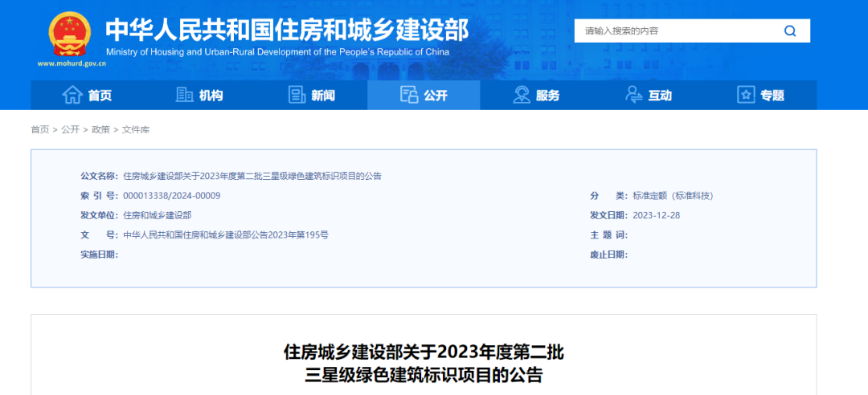The height and width of the screenshot is (395, 868).
Task: Click the document icon beside 公开
Action: click(409, 96)
